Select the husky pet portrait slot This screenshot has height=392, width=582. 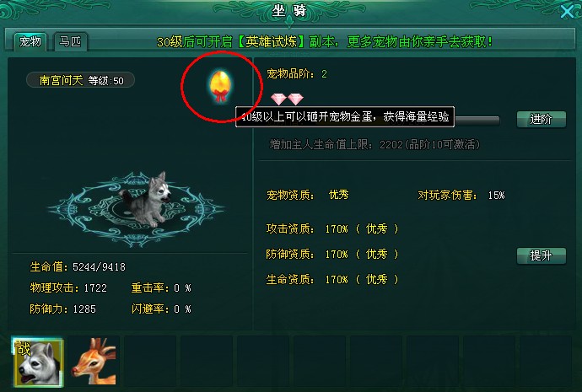(x=38, y=362)
